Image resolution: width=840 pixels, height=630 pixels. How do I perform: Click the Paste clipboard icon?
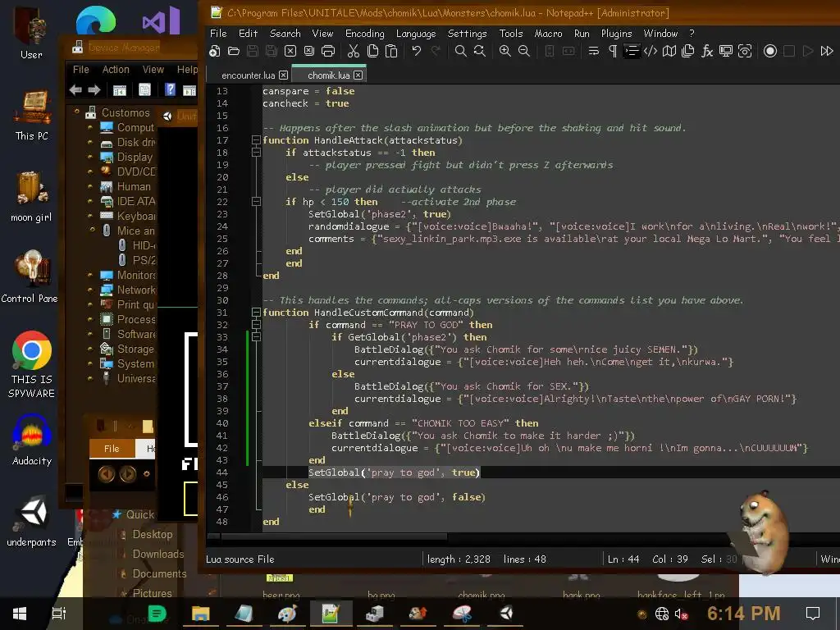click(391, 51)
